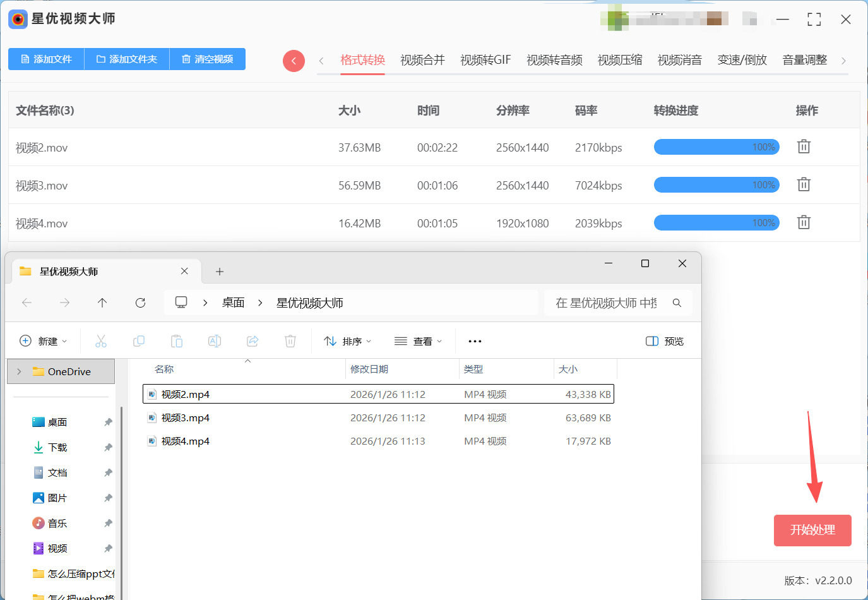Open the 查看 view dropdown

tap(418, 341)
